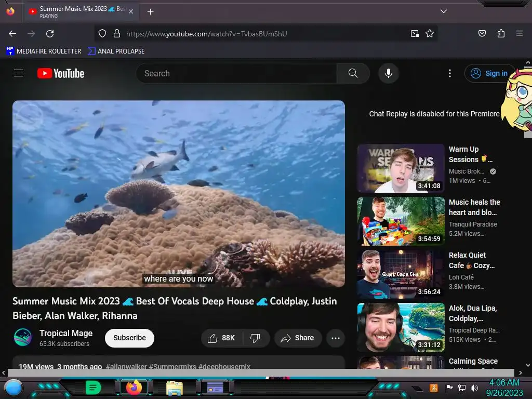Click the Tranquil Paradise channel name

[x=473, y=224]
